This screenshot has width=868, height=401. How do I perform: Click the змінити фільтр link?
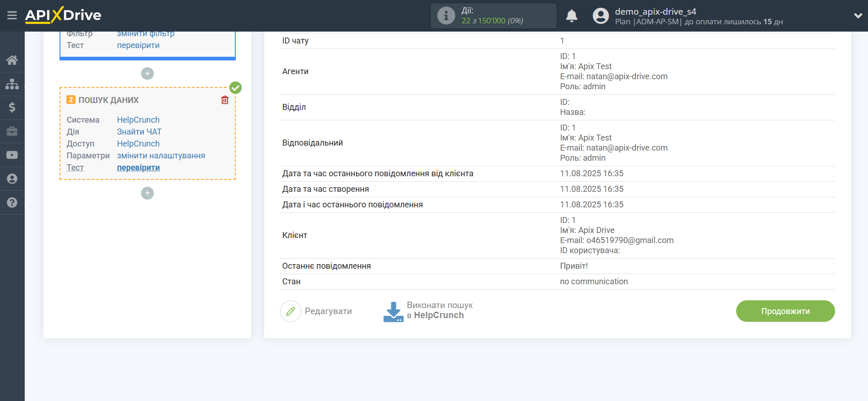[146, 34]
